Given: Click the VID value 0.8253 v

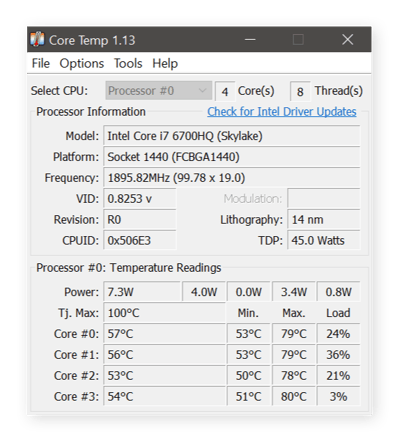Looking at the screenshot, I should point(140,199).
